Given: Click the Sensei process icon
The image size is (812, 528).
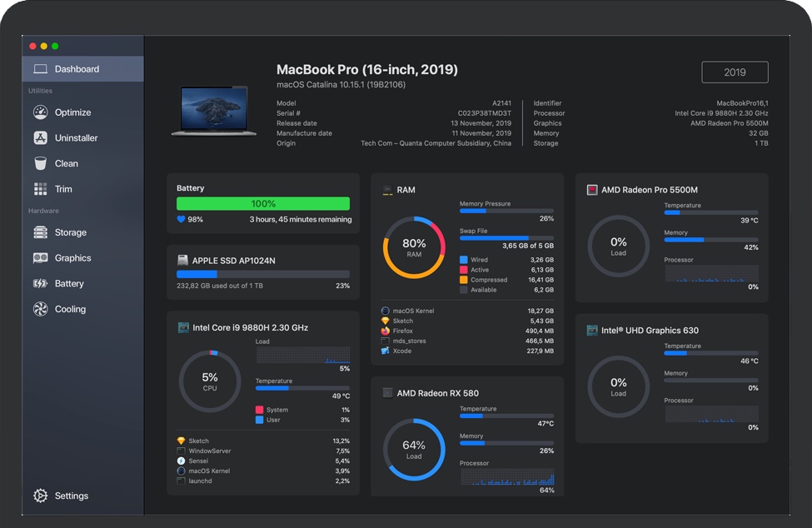Looking at the screenshot, I should click(x=181, y=461).
